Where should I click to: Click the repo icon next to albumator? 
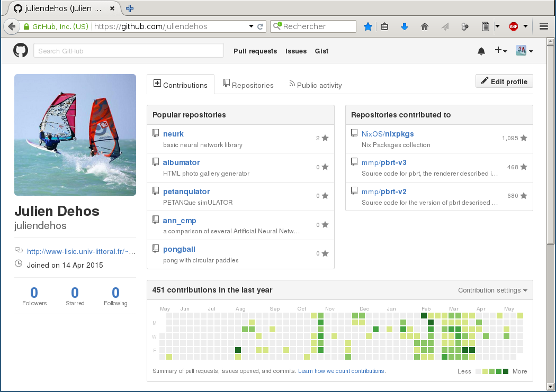coord(156,162)
